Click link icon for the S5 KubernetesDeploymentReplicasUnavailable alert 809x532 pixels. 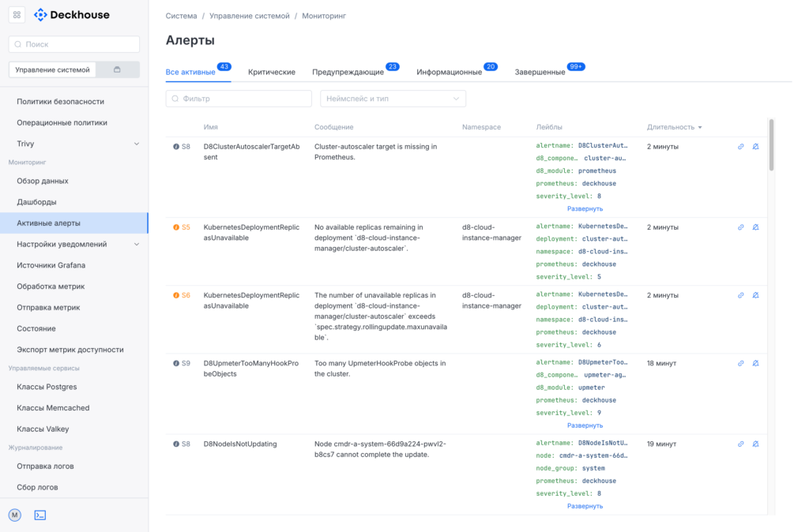(740, 227)
